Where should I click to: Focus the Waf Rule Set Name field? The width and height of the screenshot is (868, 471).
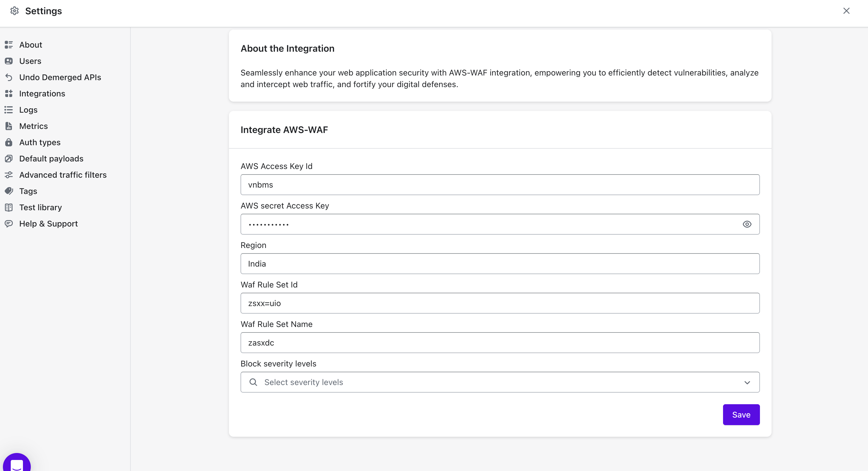[x=499, y=343]
